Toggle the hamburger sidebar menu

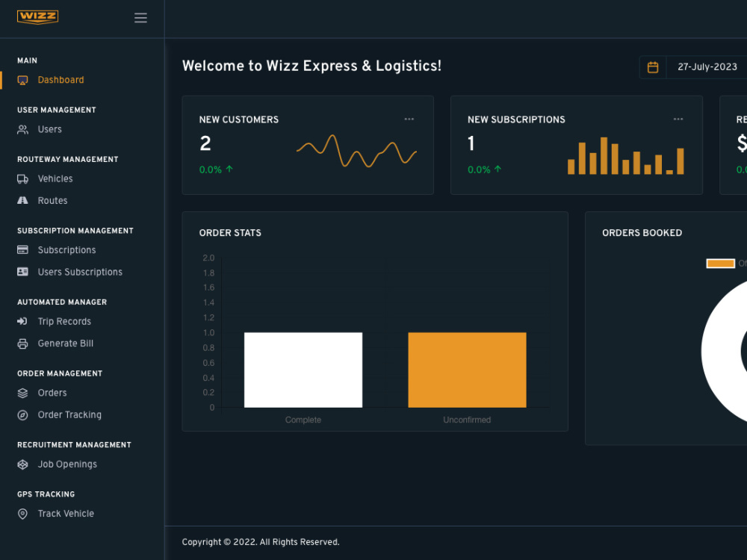140,18
